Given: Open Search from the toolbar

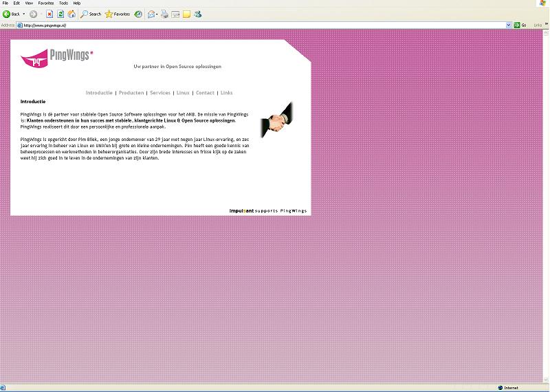Looking at the screenshot, I should coord(91,14).
